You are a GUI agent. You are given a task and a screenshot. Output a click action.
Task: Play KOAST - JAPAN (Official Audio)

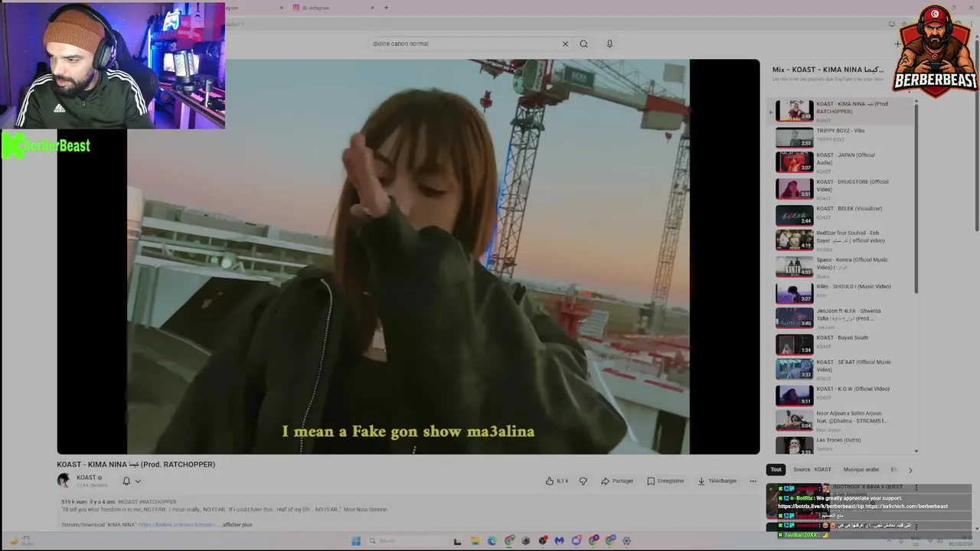841,162
